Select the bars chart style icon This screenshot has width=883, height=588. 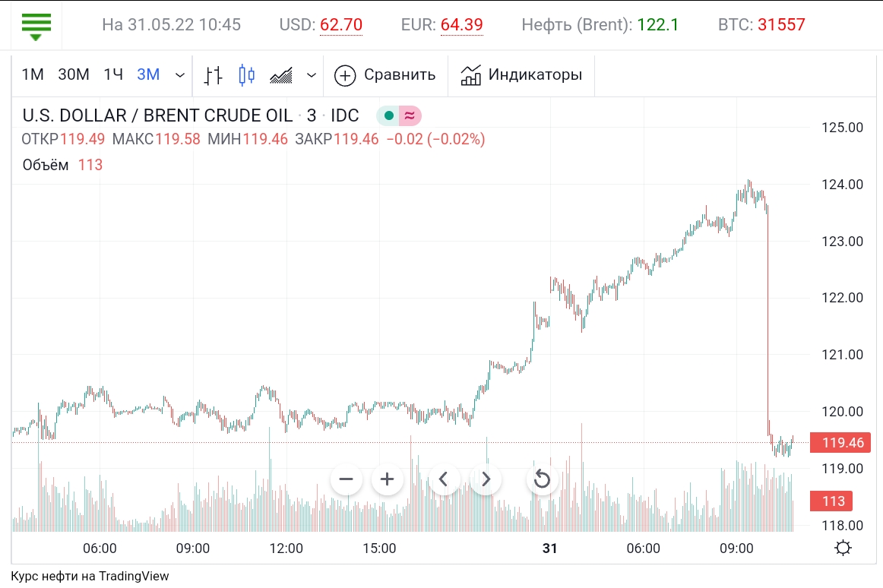coord(213,75)
